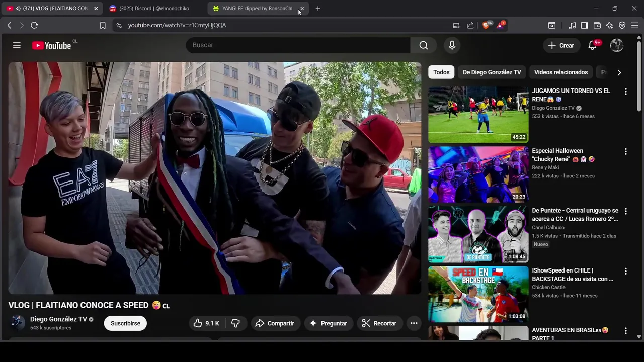Start voice search with the microphone icon
The width and height of the screenshot is (644, 362).
click(452, 45)
